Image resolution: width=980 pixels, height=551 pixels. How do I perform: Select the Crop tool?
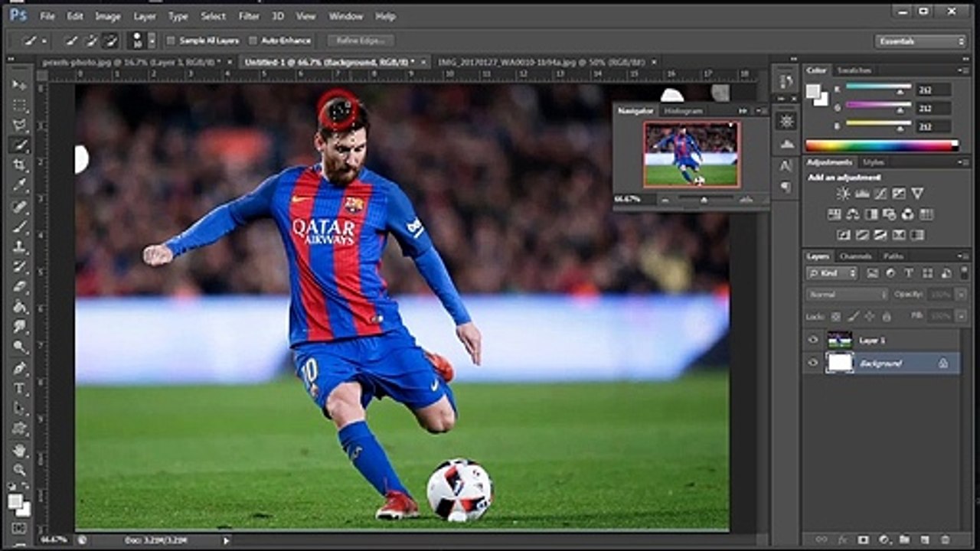click(20, 165)
